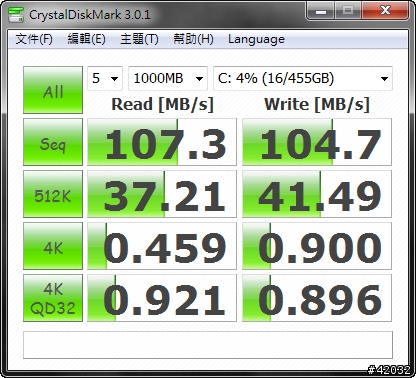
Task: Close the CrystalDiskMark window
Action: pos(385,11)
